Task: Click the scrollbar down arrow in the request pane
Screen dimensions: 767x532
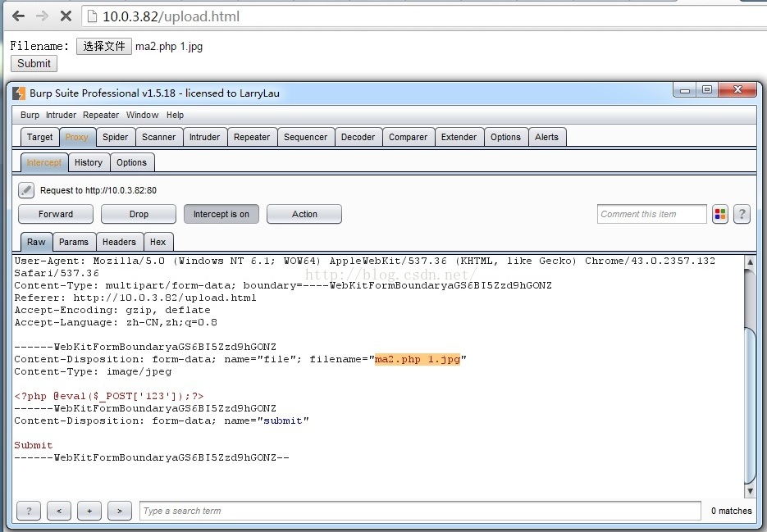Action: pos(750,490)
